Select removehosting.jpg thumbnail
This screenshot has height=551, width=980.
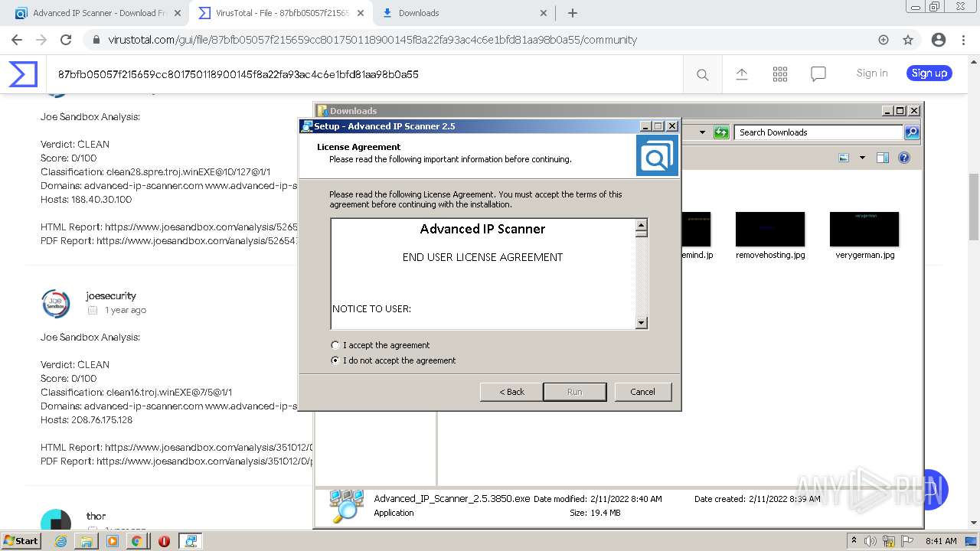(x=770, y=229)
